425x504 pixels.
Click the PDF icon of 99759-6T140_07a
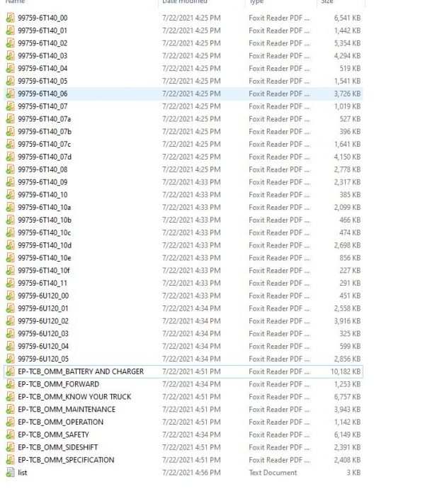point(11,119)
